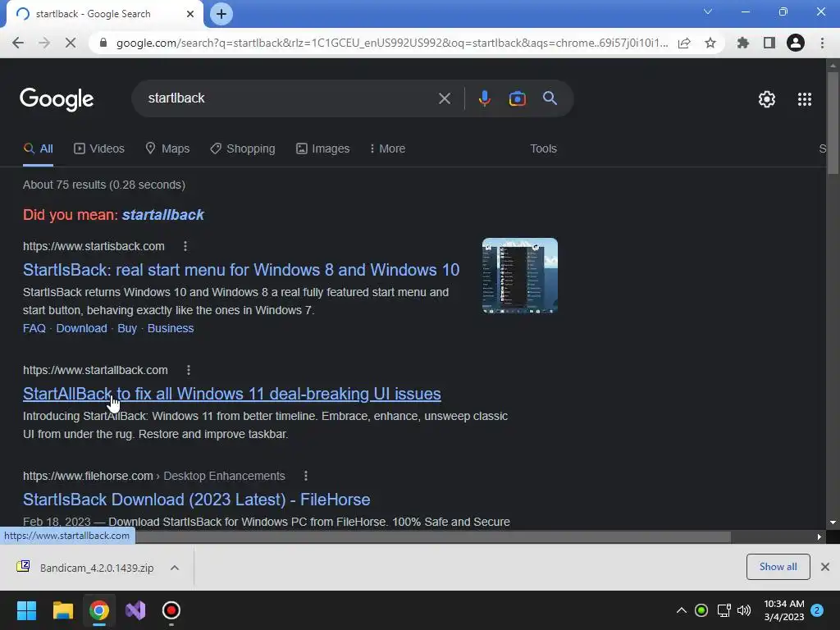Open StartIsBack Download FileHorse result
840x630 pixels.
click(x=197, y=500)
